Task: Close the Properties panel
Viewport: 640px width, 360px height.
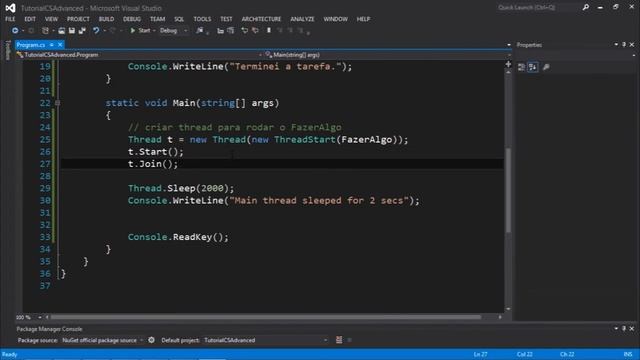Action: 632,44
